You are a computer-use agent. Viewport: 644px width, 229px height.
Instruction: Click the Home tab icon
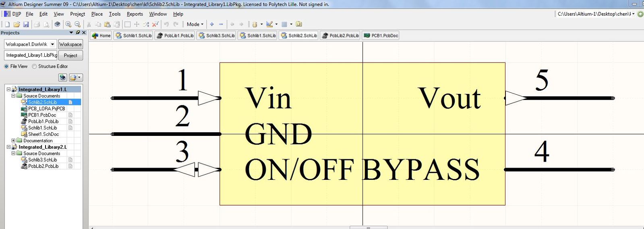pos(101,35)
